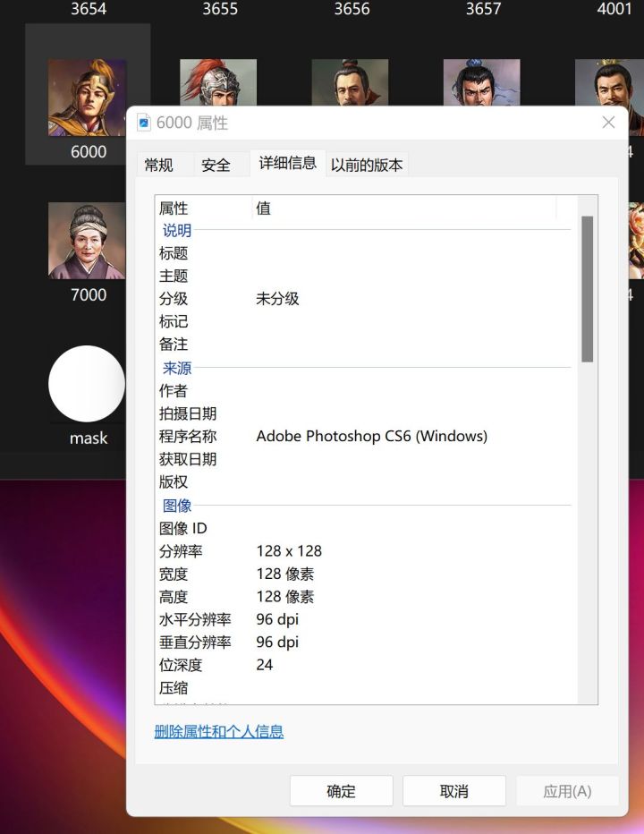
Task: Click the 标题 property row
Action: 366,253
